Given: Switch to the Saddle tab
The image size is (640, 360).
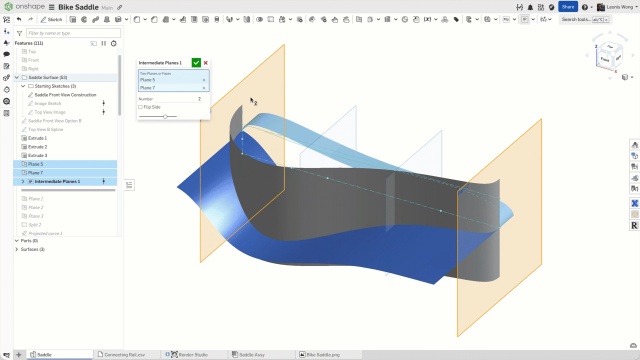Looking at the screenshot, I should coord(60,355).
